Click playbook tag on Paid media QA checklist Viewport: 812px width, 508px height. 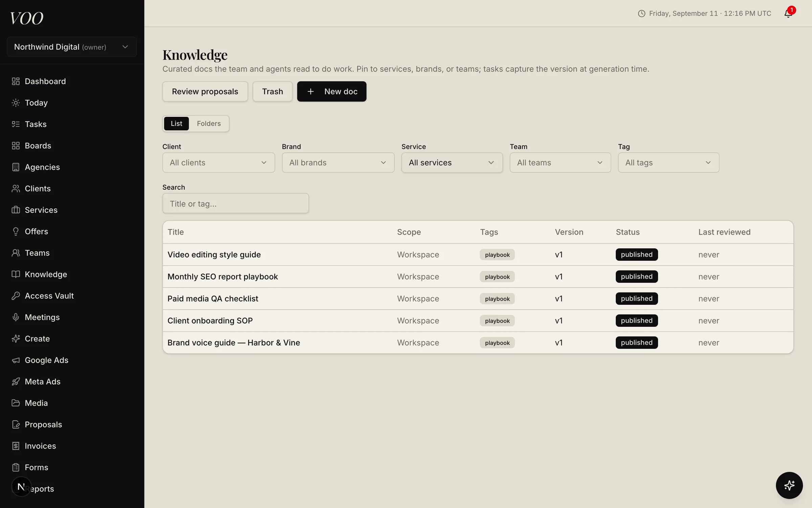(497, 299)
